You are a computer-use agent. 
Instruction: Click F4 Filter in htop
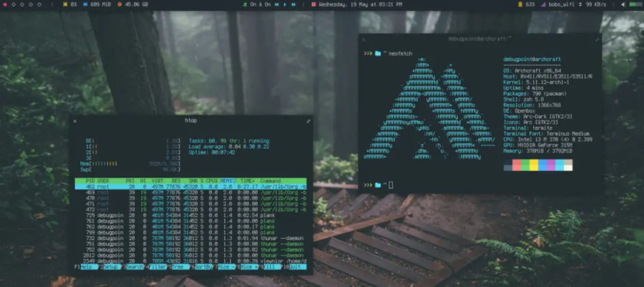click(155, 267)
